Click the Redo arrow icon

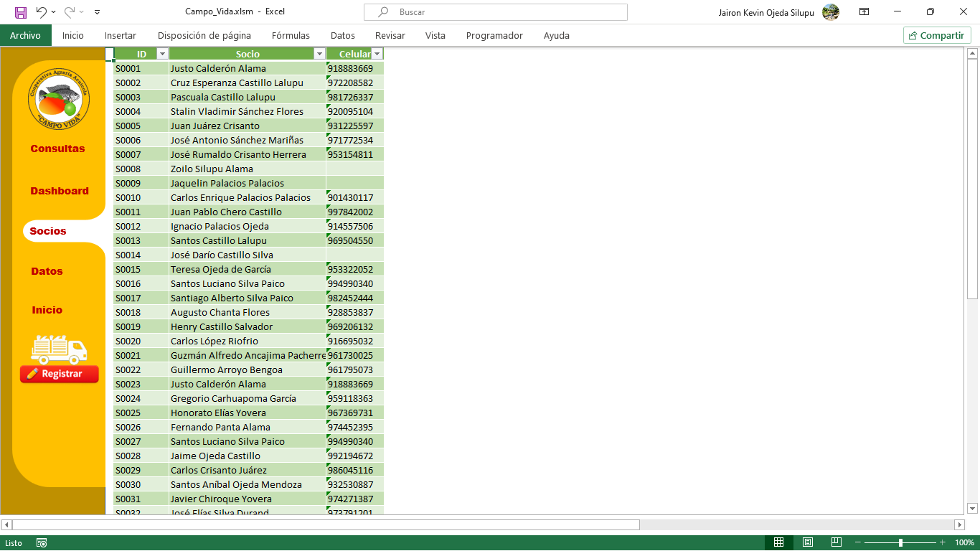pyautogui.click(x=70, y=12)
